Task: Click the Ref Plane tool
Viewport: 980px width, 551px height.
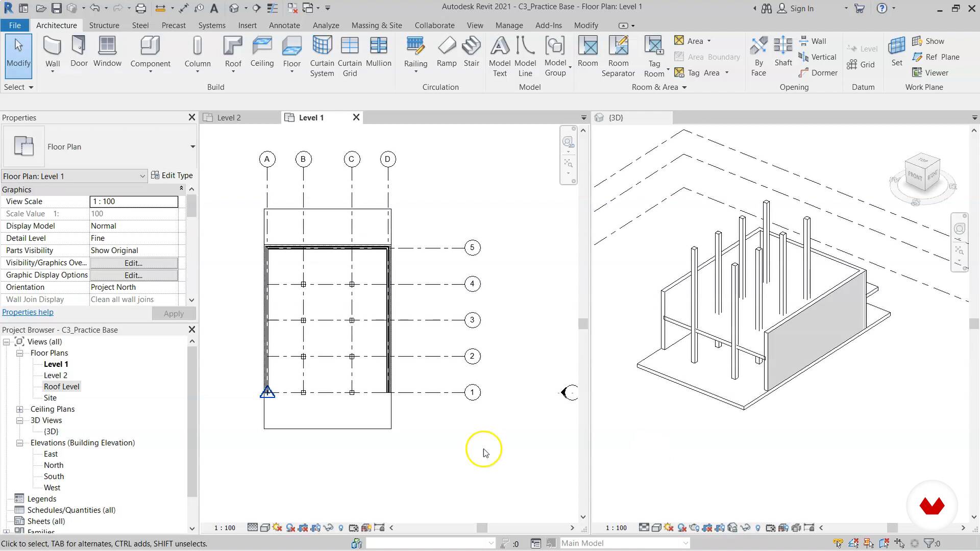Action: (936, 57)
